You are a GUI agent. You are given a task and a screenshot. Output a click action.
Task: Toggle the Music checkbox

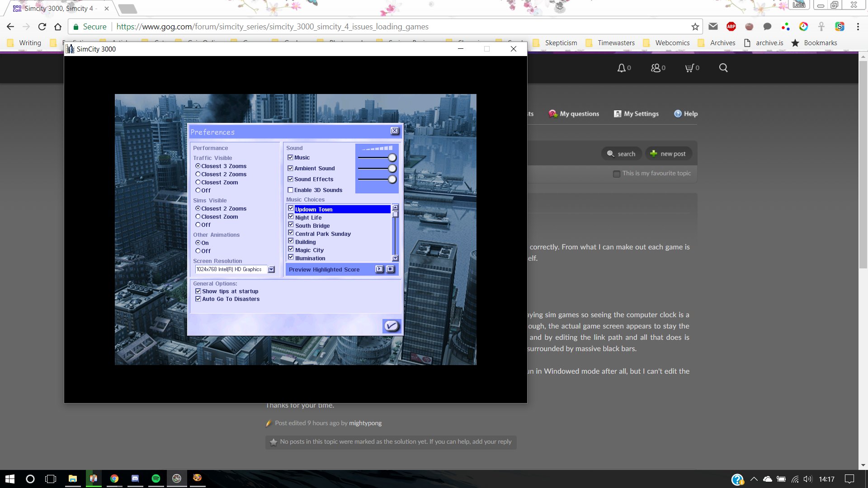(290, 158)
